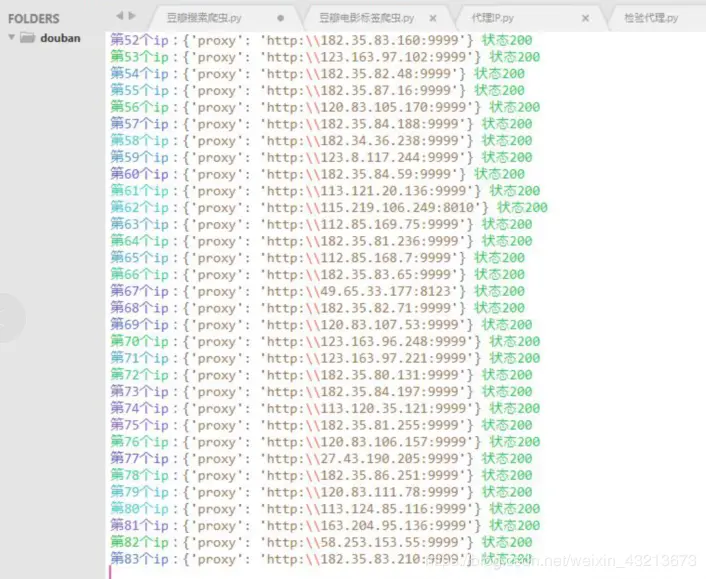The width and height of the screenshot is (706, 579).
Task: Close the 代理IP.py tab
Action: coord(585,18)
